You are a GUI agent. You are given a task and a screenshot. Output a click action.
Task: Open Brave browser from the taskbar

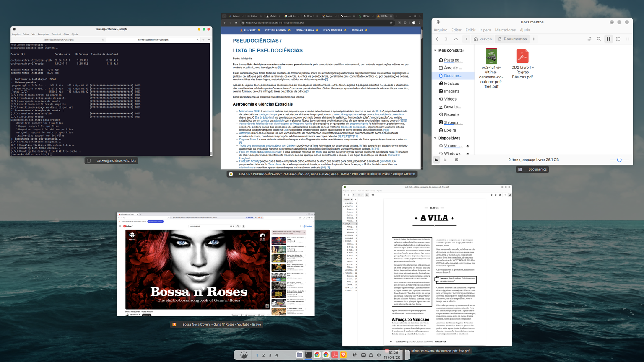(x=344, y=355)
